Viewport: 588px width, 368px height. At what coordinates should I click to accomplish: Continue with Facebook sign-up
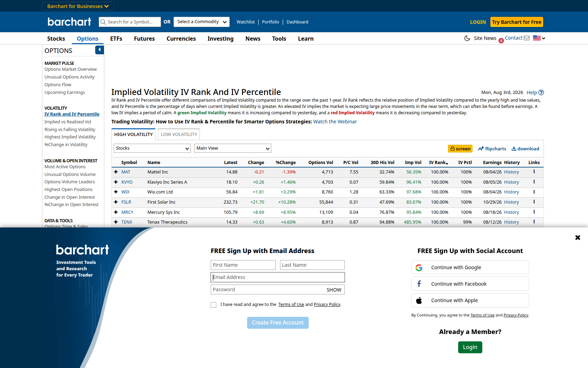pyautogui.click(x=470, y=284)
